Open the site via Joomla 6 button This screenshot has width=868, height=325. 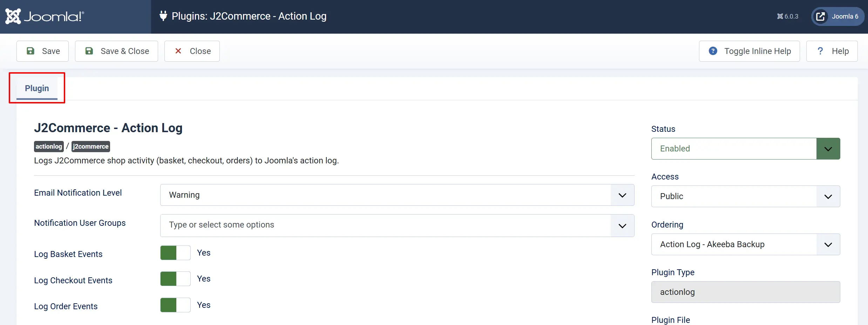pos(838,16)
